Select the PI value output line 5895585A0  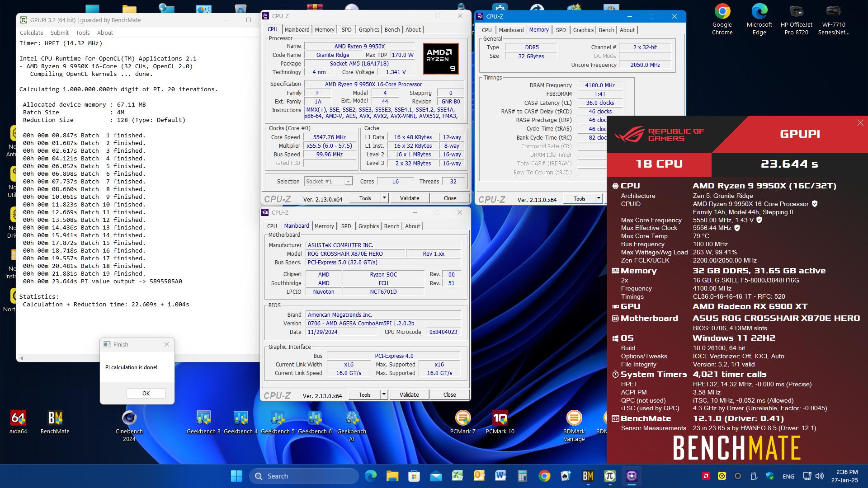point(103,281)
